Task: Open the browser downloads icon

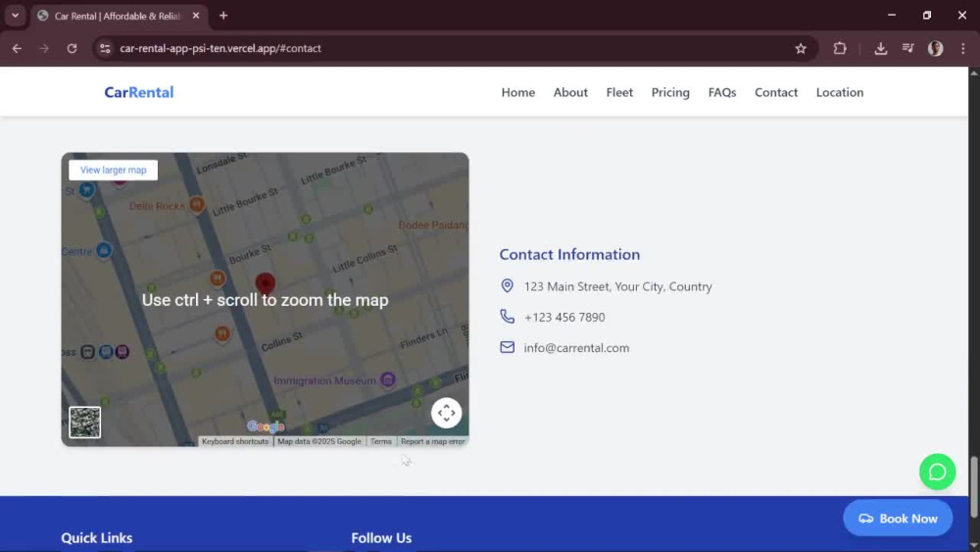Action: pos(881,48)
